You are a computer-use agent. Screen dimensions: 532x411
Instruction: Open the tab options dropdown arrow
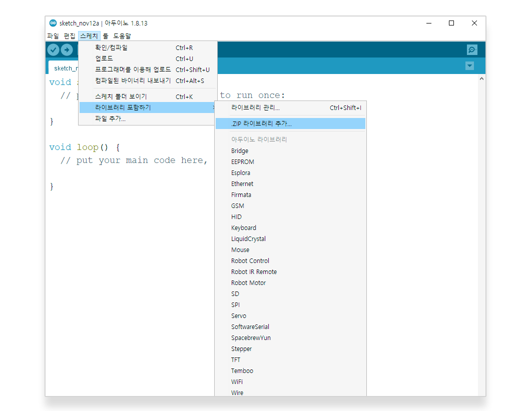click(x=469, y=65)
